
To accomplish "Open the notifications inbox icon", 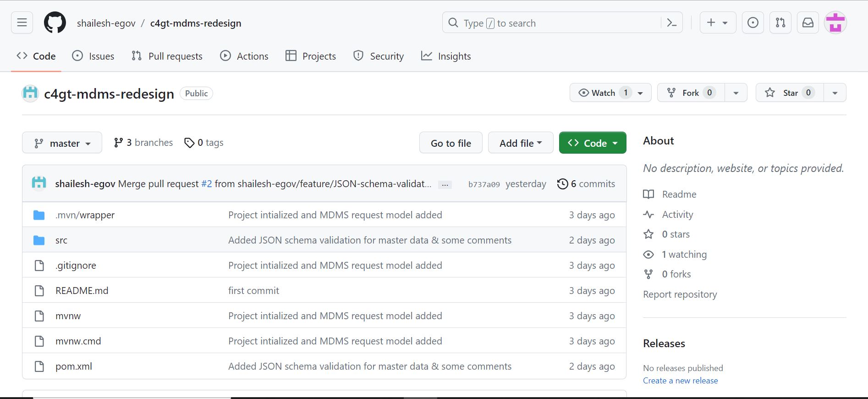I will 808,23.
